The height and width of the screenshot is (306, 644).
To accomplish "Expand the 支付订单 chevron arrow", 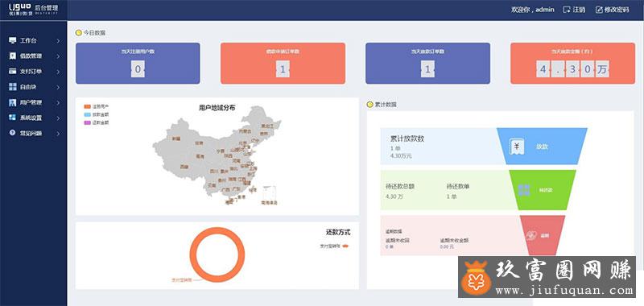I will 58,72.
